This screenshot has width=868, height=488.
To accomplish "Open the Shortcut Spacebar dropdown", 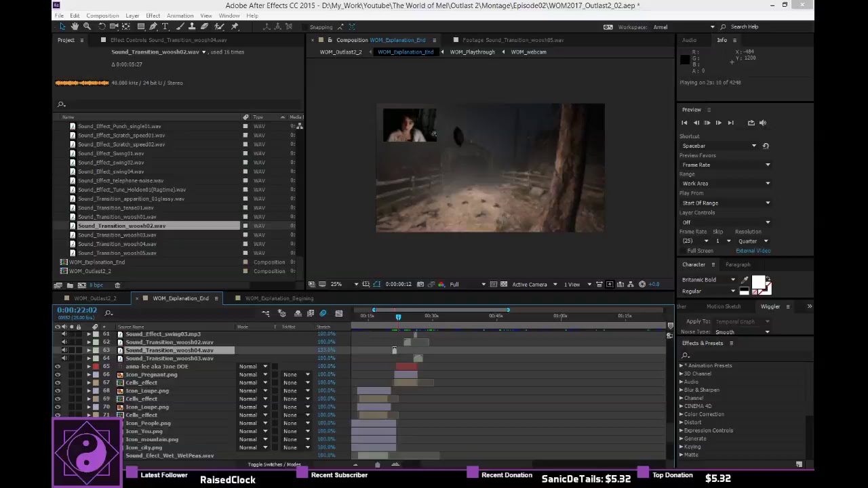I will coord(719,146).
